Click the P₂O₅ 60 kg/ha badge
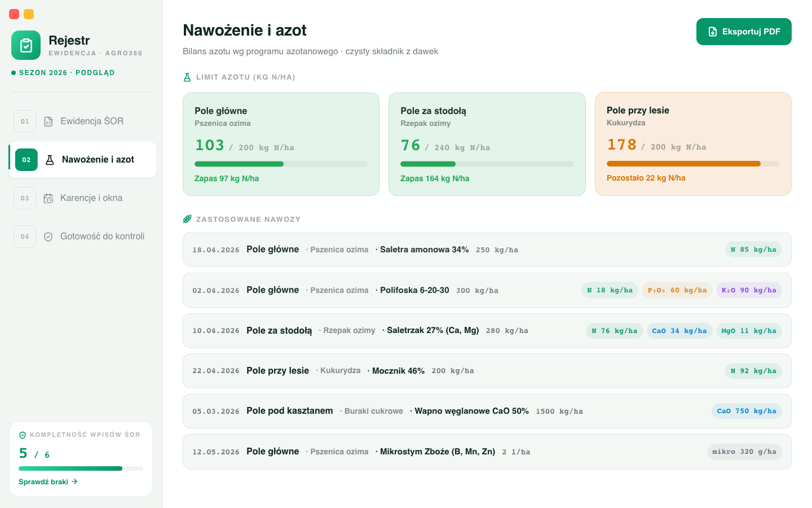Image resolution: width=812 pixels, height=508 pixels. [x=677, y=290]
